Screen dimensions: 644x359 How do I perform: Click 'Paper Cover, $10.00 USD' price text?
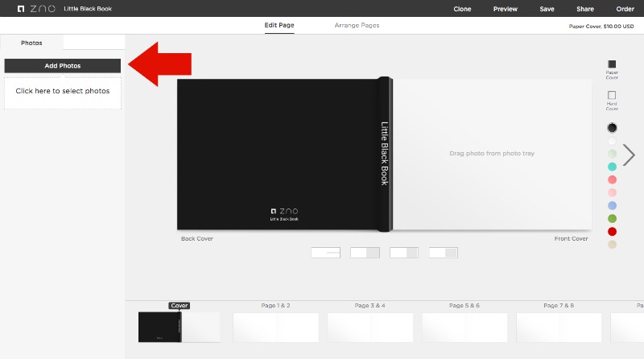tap(601, 26)
